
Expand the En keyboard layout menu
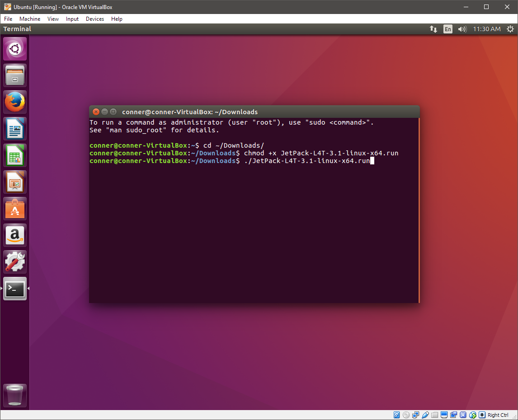tap(447, 29)
